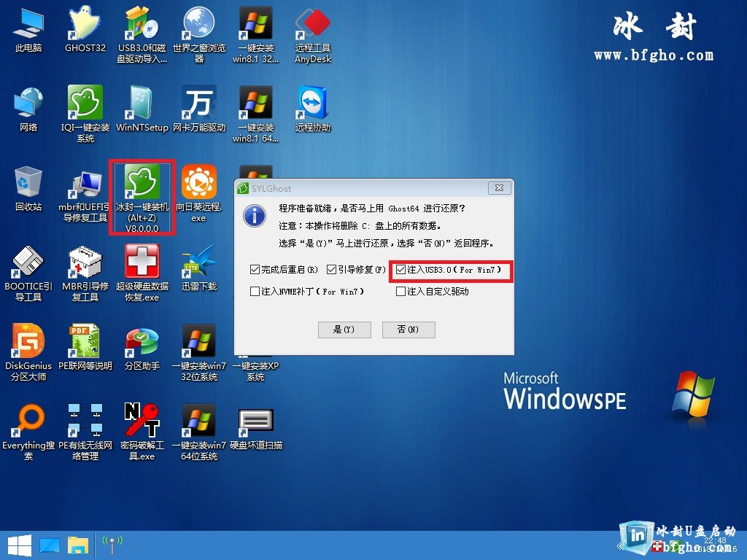Open 远程协助 TeamViewer icon

312,109
